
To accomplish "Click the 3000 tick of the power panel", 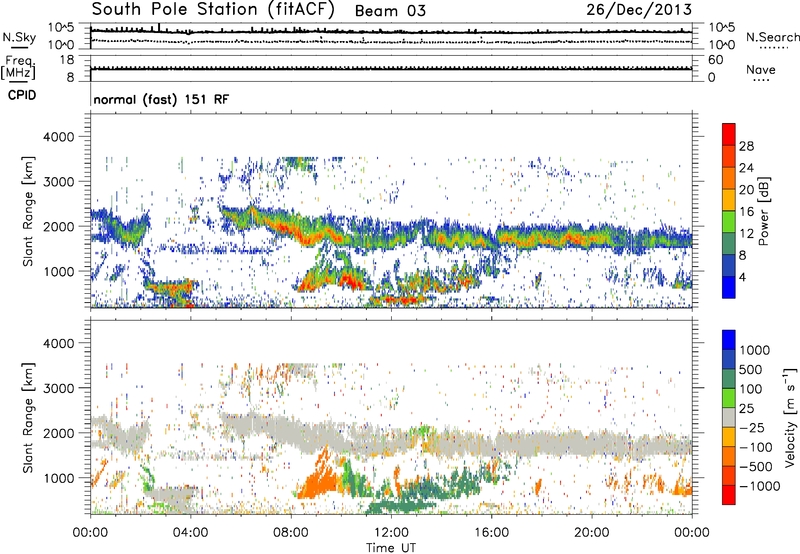I will pyautogui.click(x=59, y=182).
